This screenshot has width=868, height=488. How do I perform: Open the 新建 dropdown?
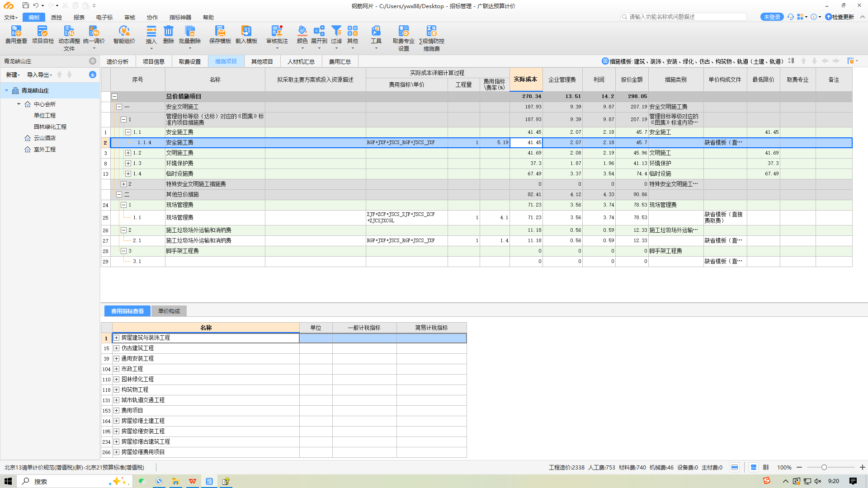click(x=13, y=75)
